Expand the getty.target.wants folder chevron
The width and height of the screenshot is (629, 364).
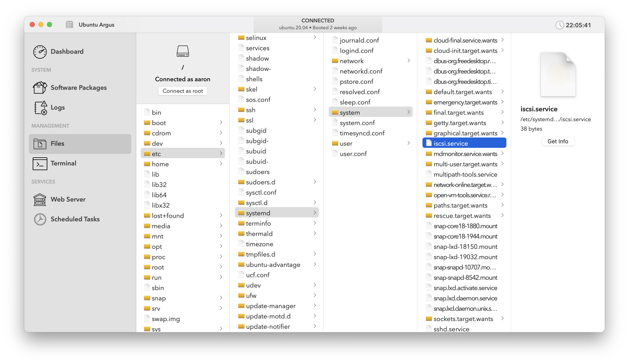tap(502, 122)
